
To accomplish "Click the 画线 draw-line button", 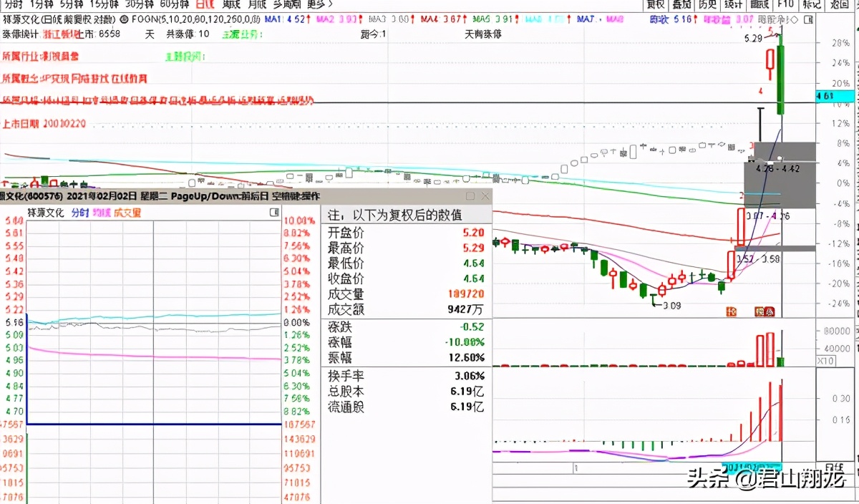I will (759, 4).
